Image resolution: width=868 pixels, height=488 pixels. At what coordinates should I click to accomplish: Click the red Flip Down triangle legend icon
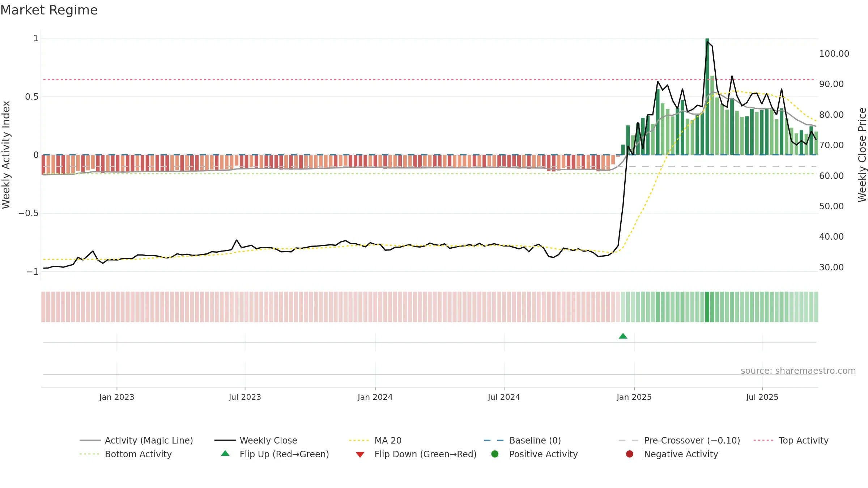pyautogui.click(x=360, y=455)
